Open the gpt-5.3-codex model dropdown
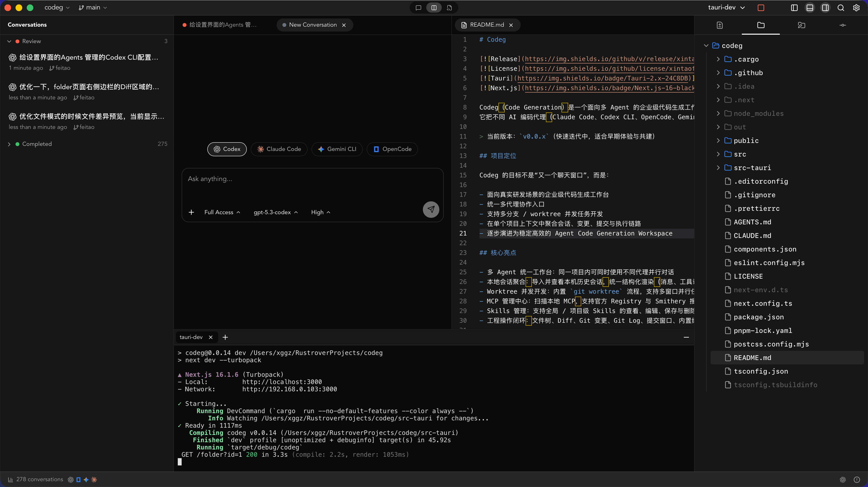The image size is (868, 487). [x=275, y=212]
